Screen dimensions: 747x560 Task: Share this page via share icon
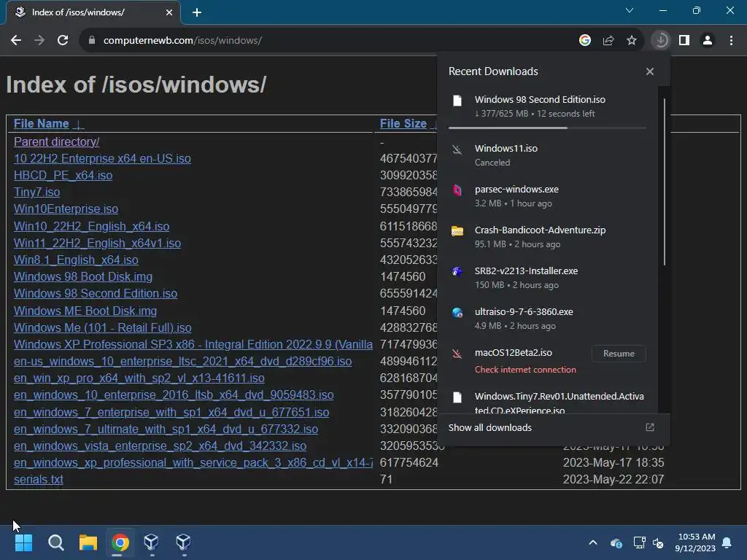coord(608,41)
